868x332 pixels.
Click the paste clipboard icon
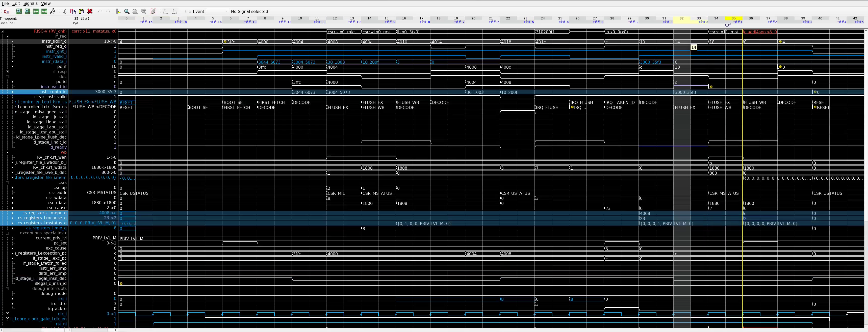click(x=82, y=11)
